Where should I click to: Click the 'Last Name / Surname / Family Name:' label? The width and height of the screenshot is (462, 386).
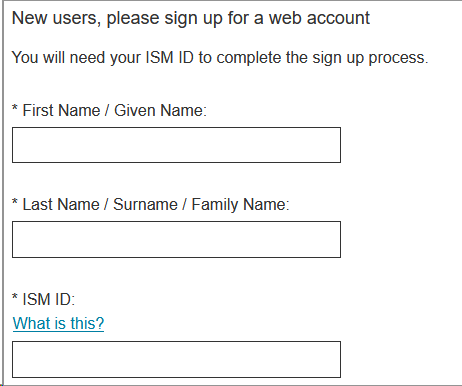point(156,204)
